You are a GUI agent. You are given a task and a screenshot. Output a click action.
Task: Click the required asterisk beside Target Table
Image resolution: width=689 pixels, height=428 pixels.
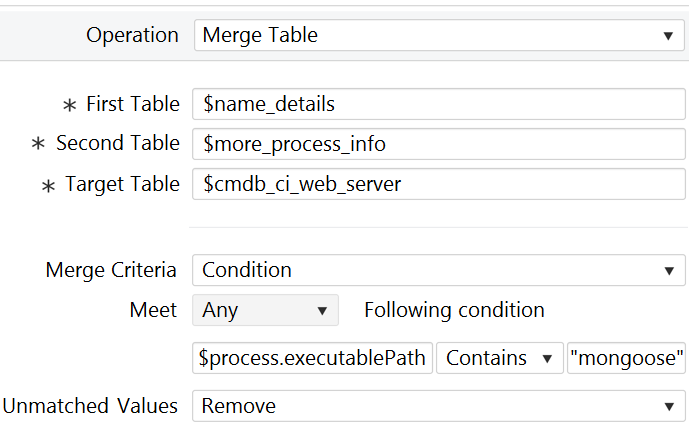coord(48,185)
